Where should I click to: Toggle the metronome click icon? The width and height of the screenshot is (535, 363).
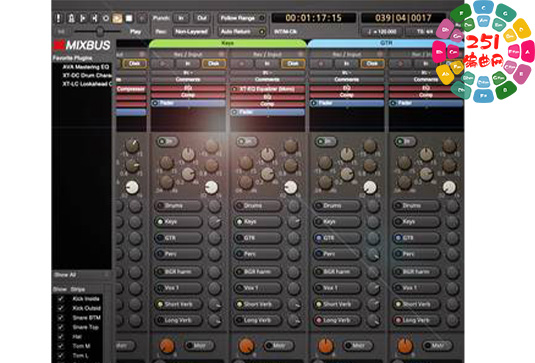[71, 18]
